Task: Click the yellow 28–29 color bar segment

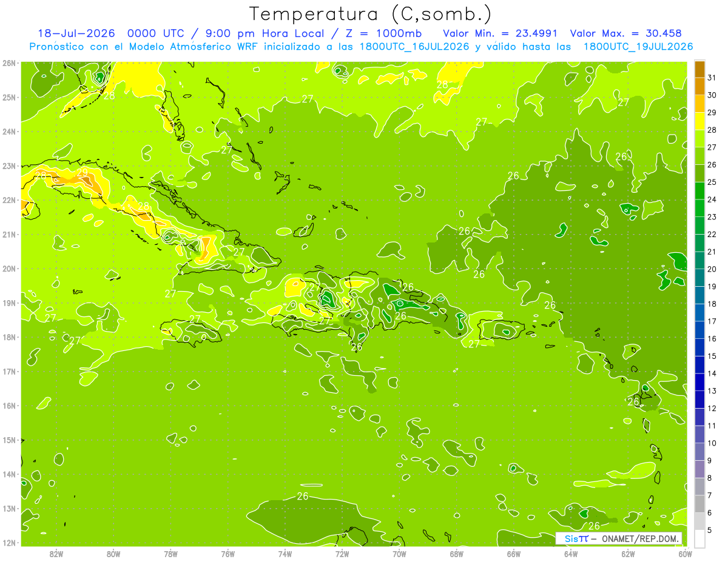Action: pos(699,121)
